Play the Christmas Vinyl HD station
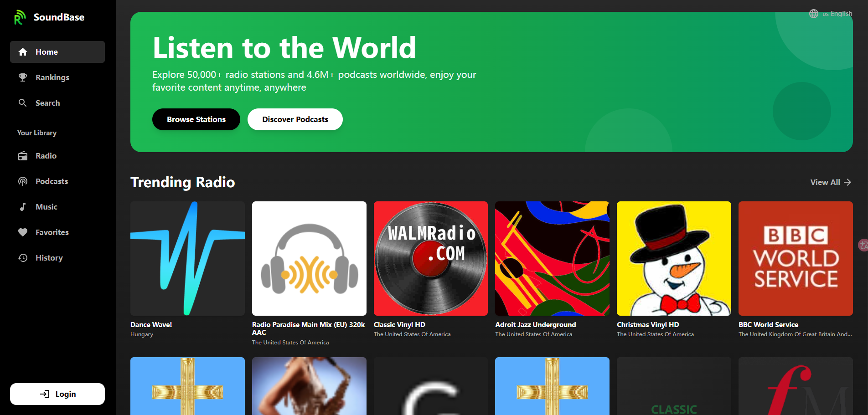 coord(673,258)
